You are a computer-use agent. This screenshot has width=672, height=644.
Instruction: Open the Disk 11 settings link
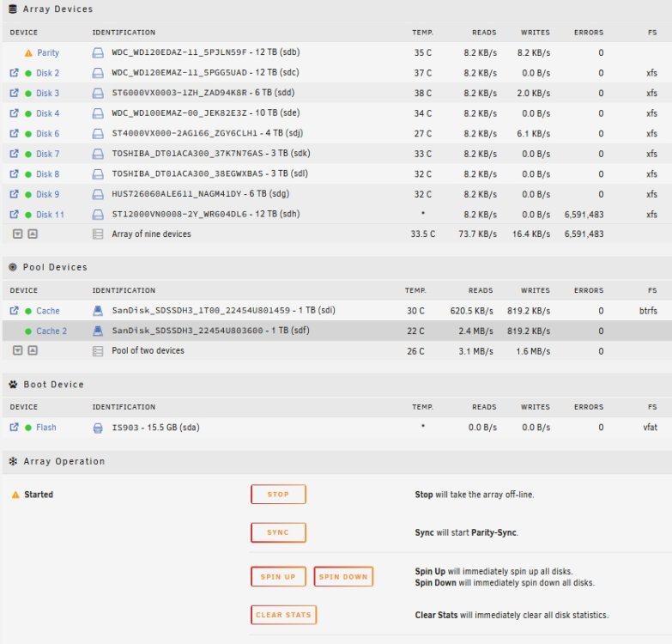[x=50, y=214]
